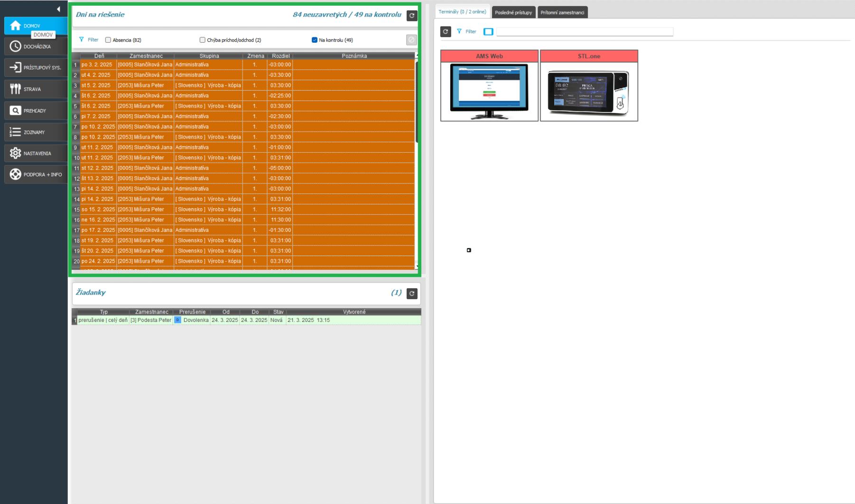
Task: Click the terminal filter text field
Action: pos(585,32)
